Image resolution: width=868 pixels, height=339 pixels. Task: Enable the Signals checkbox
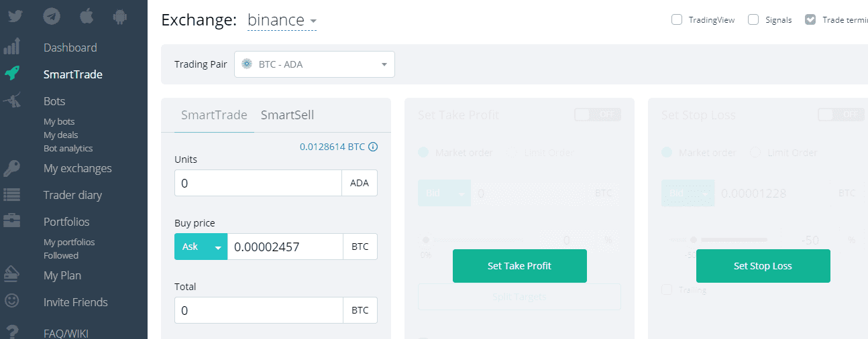[753, 20]
